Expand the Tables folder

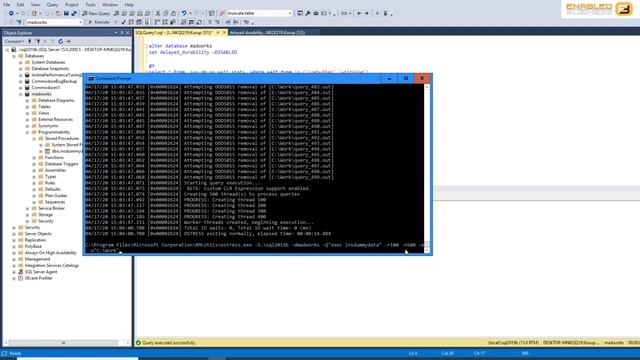point(27,107)
